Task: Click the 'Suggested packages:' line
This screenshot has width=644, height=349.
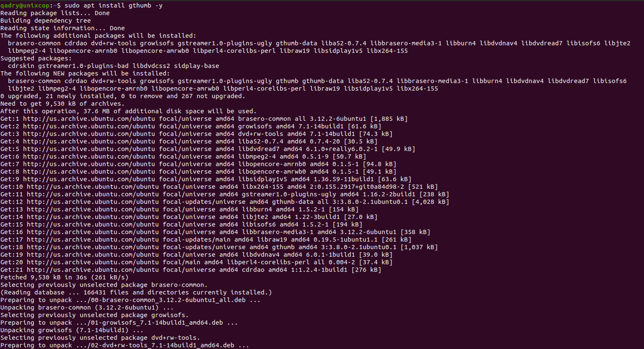Action: click(36, 58)
